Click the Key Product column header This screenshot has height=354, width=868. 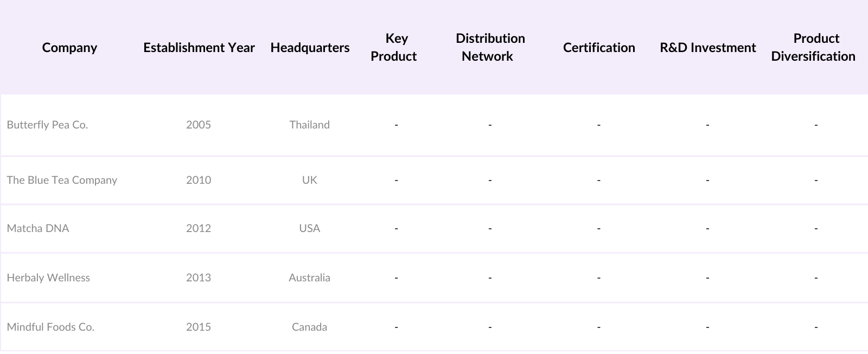pyautogui.click(x=394, y=47)
